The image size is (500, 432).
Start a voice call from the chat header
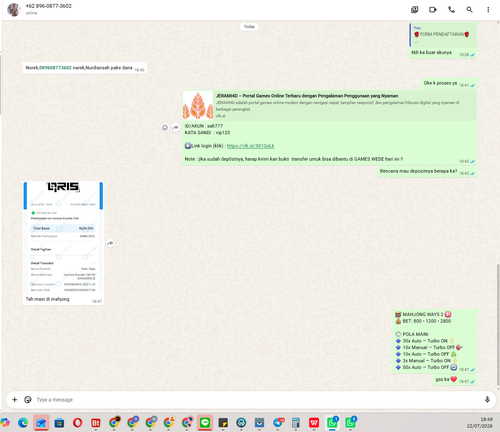[x=451, y=10]
